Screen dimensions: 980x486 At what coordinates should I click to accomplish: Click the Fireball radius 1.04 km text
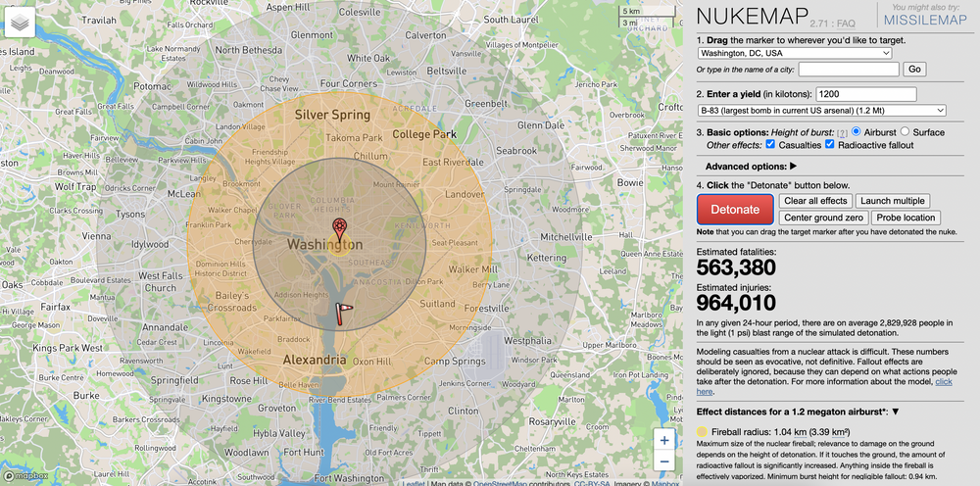point(781,432)
